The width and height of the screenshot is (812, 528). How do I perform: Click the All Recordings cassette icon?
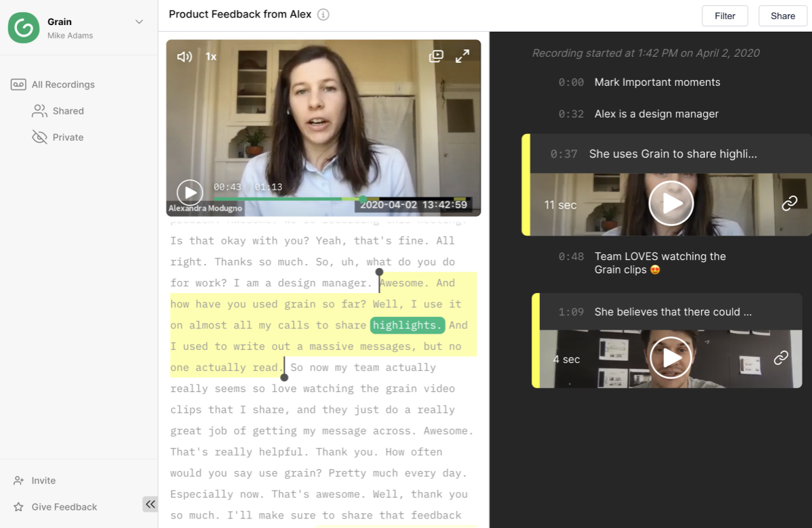pos(18,85)
